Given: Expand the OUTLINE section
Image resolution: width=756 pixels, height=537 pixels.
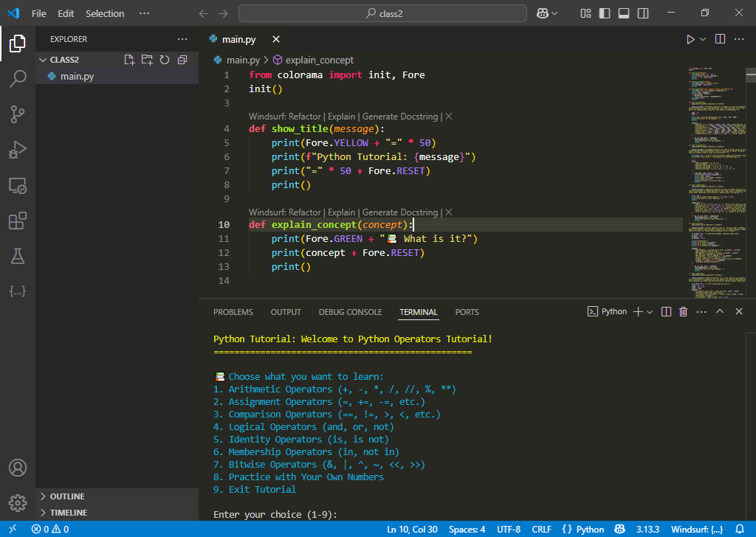Looking at the screenshot, I should (67, 496).
